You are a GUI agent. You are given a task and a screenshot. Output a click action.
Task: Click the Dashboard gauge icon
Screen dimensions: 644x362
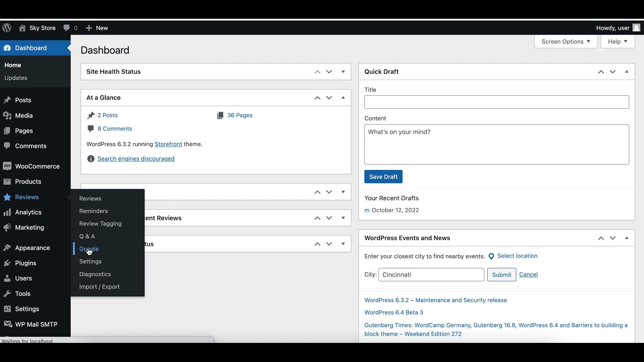(x=7, y=48)
